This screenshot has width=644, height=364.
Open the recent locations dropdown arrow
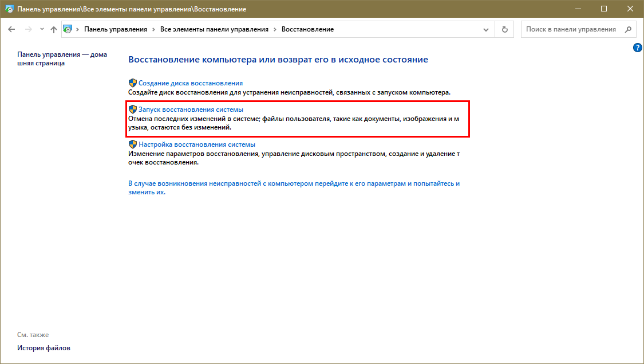(42, 29)
